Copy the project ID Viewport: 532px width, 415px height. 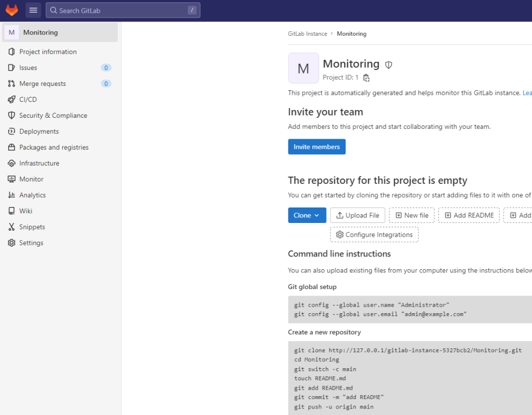coord(366,78)
